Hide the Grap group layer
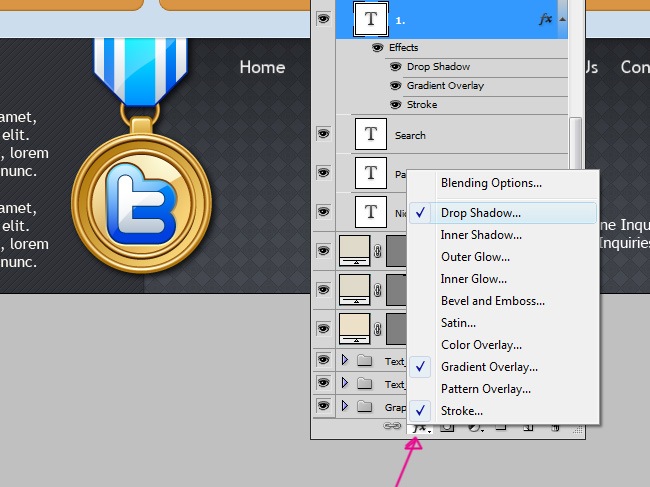The width and height of the screenshot is (650, 487). [x=323, y=405]
